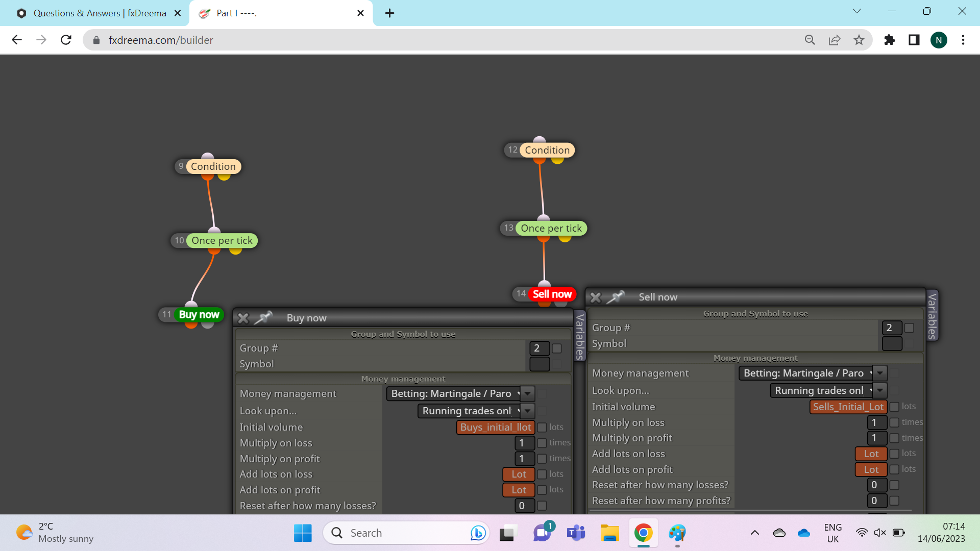Open Variables tab on Sell now panel
Image resolution: width=980 pixels, height=551 pixels.
pos(932,316)
